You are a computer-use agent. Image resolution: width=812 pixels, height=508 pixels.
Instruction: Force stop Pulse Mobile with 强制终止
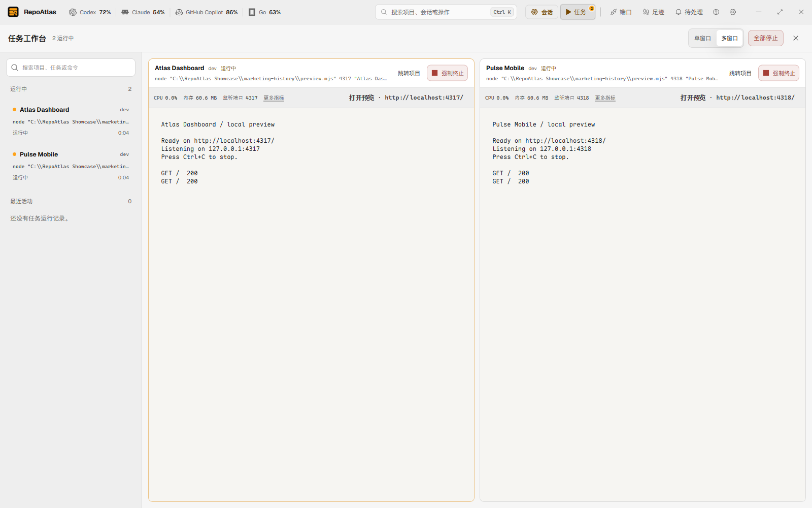[779, 73]
